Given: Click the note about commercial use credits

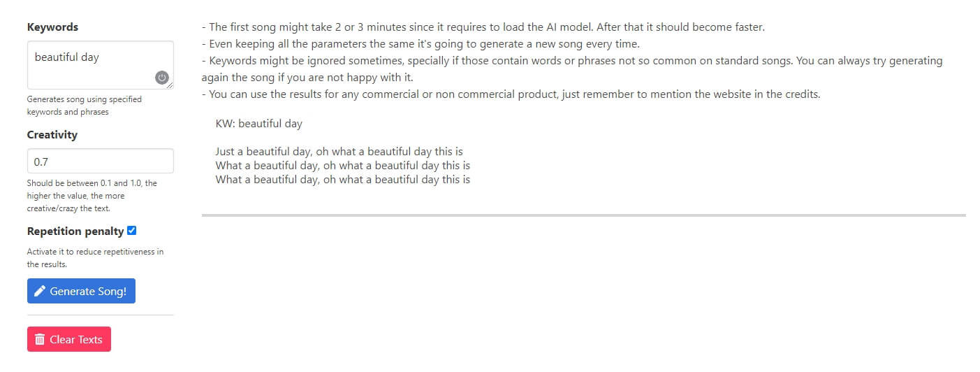Looking at the screenshot, I should point(511,94).
